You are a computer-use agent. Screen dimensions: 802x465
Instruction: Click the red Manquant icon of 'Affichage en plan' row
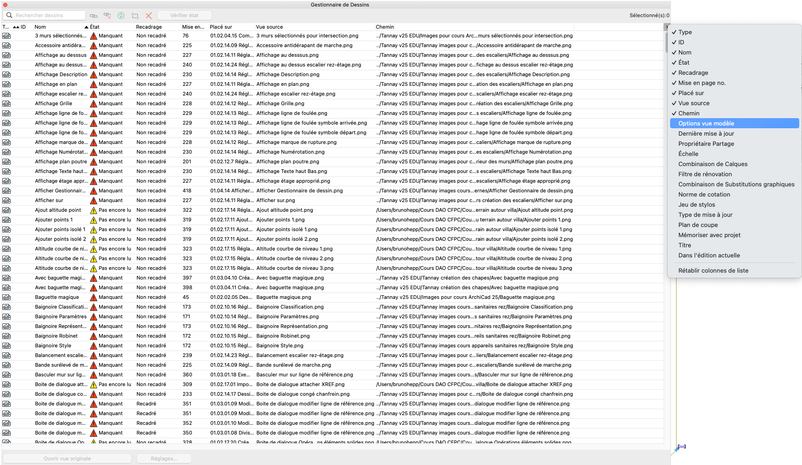94,84
